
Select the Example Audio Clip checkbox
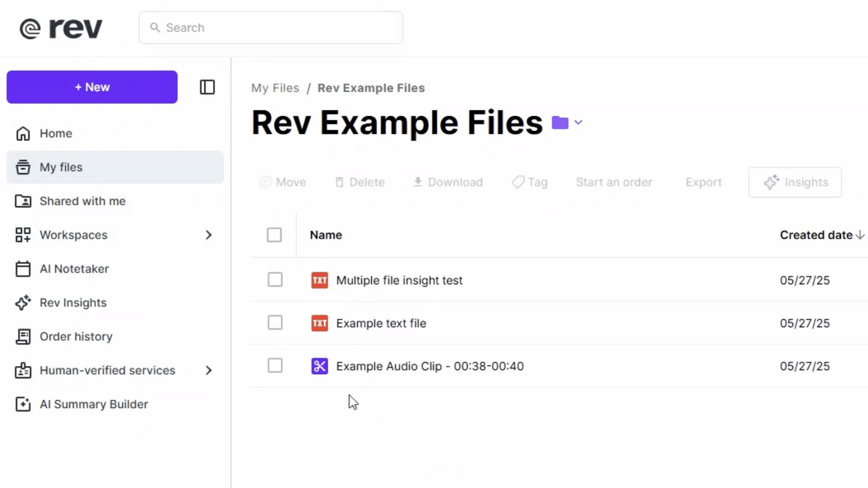coord(275,366)
